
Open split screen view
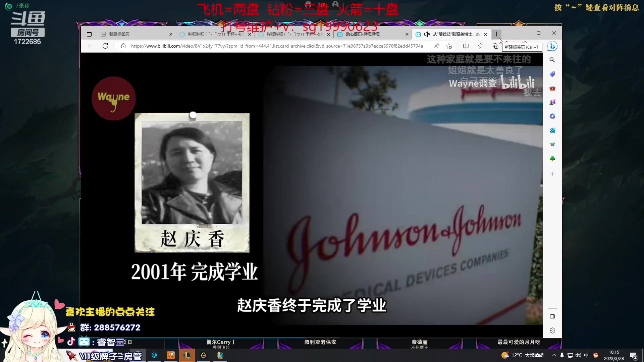(466, 46)
